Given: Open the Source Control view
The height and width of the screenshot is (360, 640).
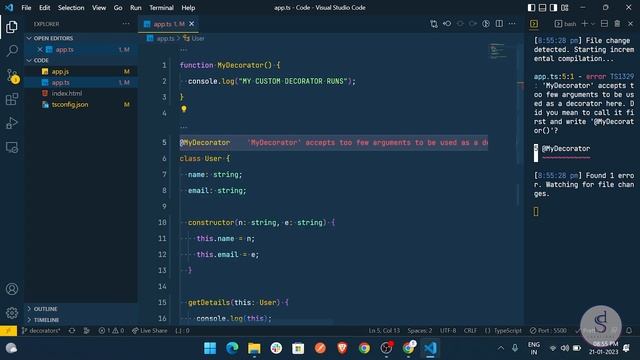Looking at the screenshot, I should point(12,76).
